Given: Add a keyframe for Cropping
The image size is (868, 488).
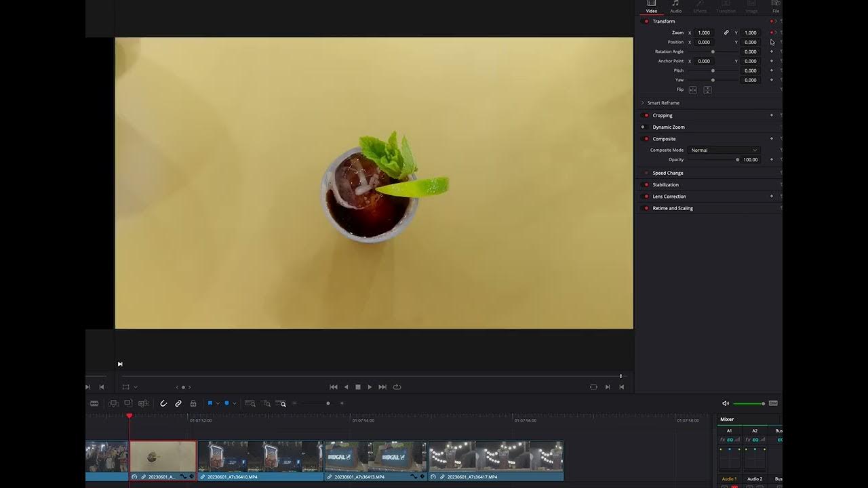Looking at the screenshot, I should pyautogui.click(x=772, y=115).
